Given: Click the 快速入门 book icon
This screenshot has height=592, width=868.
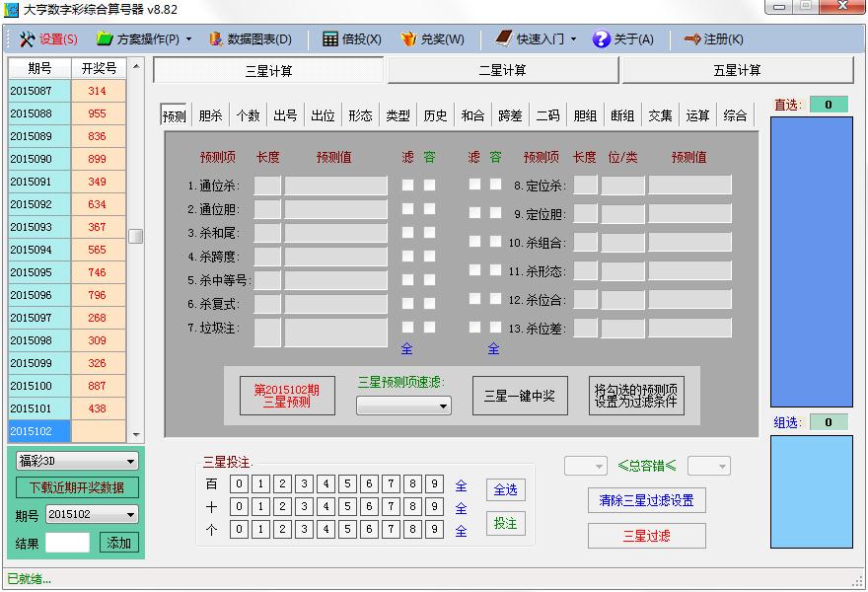Looking at the screenshot, I should (503, 39).
